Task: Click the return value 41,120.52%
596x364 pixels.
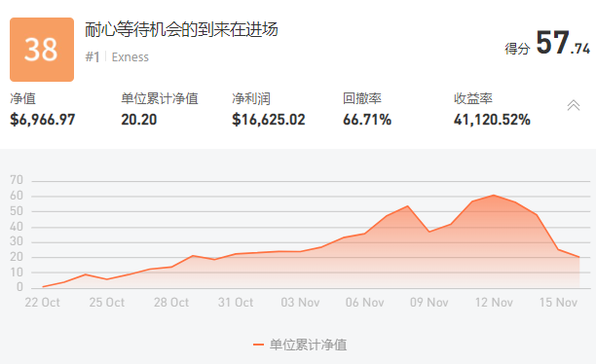Action: 492,120
